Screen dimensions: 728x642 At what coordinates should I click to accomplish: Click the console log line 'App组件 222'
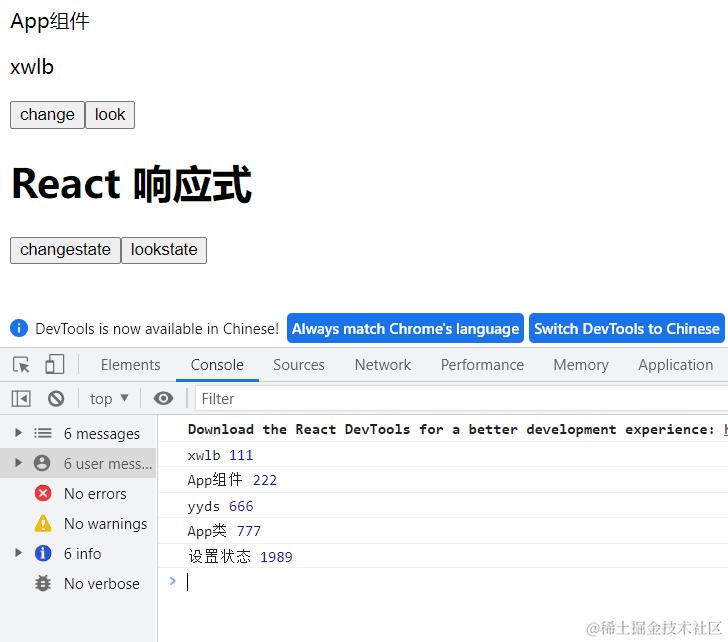tap(443, 480)
